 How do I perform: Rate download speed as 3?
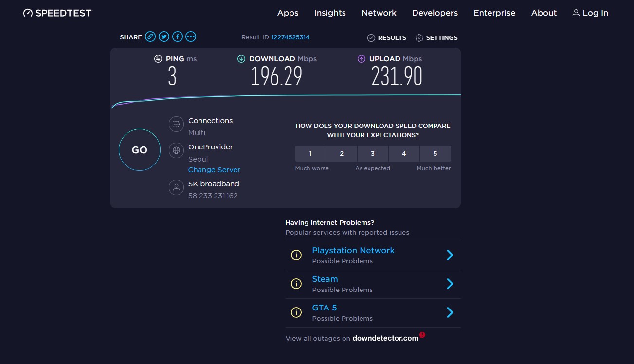(373, 153)
